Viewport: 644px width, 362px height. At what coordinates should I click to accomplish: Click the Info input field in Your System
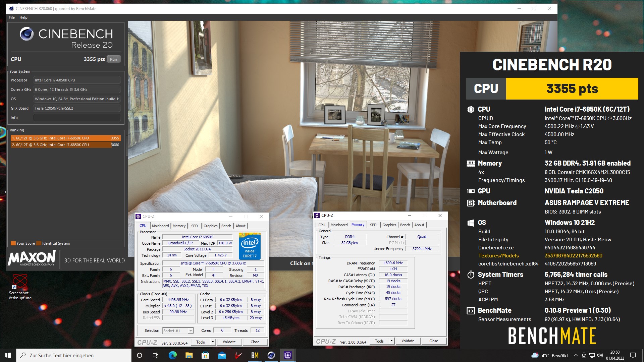[77, 118]
